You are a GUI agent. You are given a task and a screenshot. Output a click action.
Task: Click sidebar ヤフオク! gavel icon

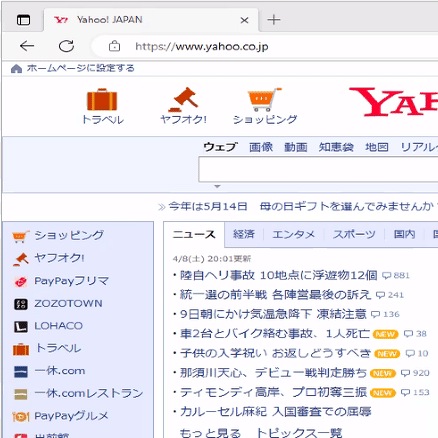[x=21, y=259]
